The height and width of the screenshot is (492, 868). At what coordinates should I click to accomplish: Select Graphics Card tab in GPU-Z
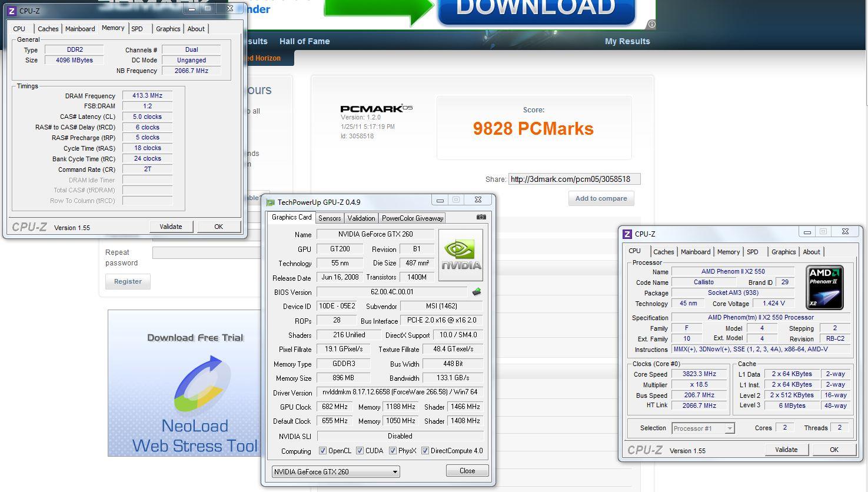pos(292,217)
